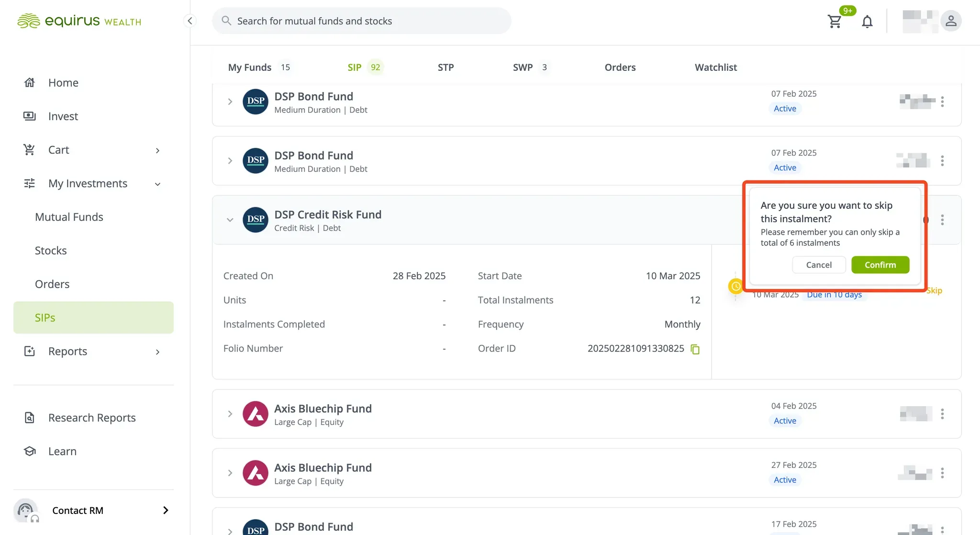
Task: Click the Due in 10 days badge
Action: (x=834, y=295)
